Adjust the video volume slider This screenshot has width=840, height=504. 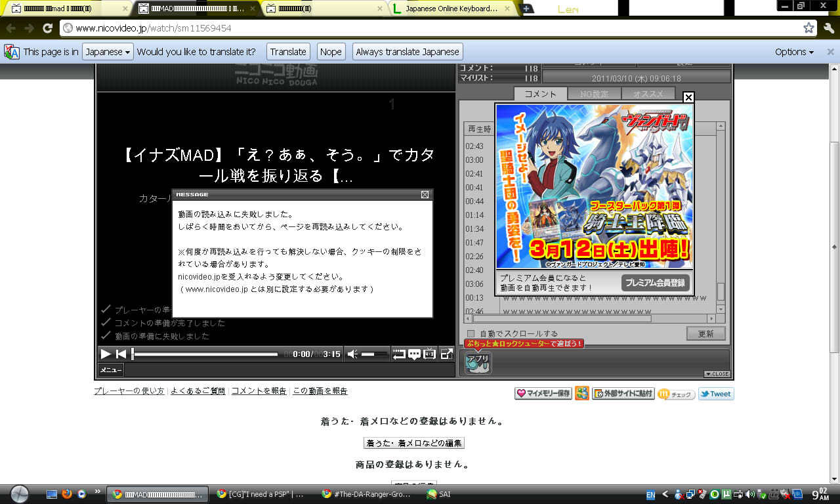(375, 354)
